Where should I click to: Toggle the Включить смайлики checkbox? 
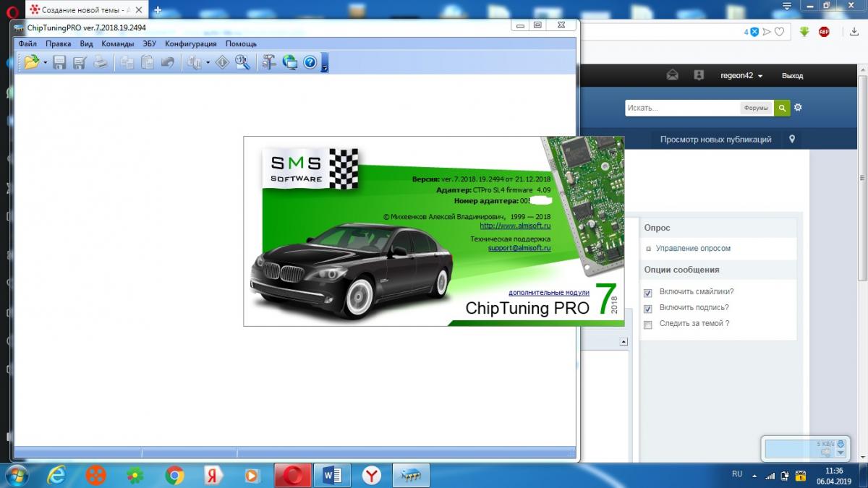647,293
